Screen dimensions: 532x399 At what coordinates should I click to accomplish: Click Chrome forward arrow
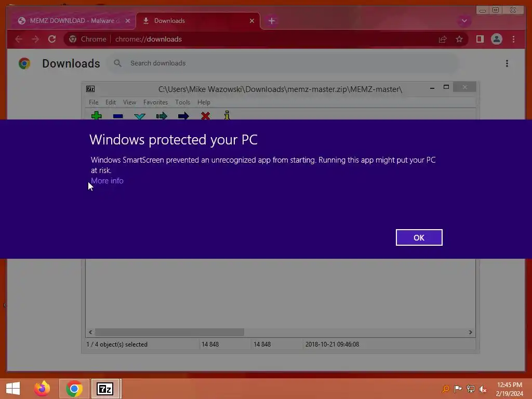35,39
